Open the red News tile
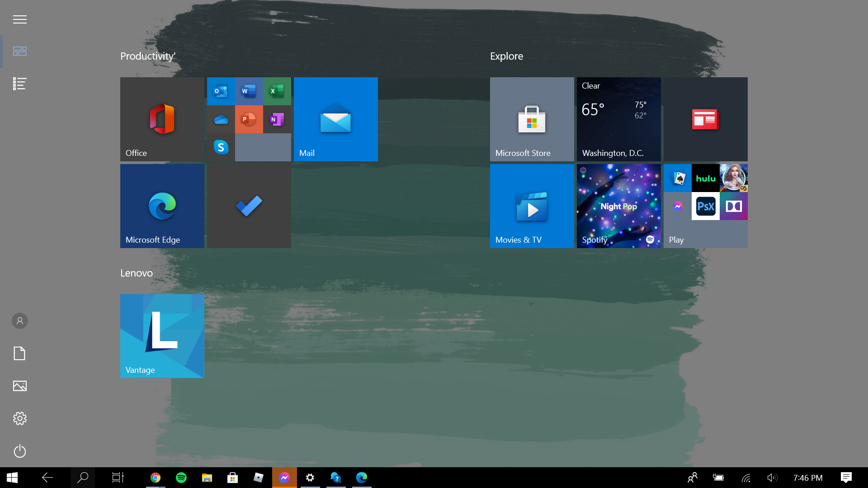Screen dimensions: 868x488 tap(705, 119)
